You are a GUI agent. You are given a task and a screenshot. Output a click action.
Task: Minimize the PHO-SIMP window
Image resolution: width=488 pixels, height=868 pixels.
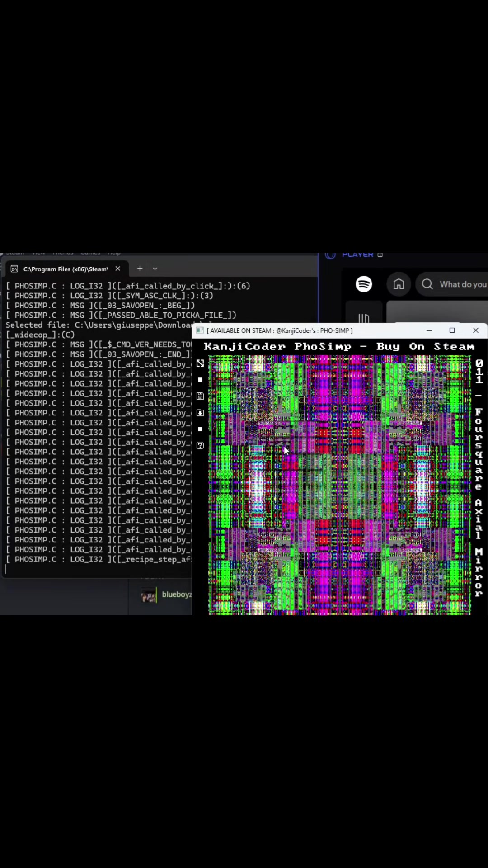tap(429, 330)
